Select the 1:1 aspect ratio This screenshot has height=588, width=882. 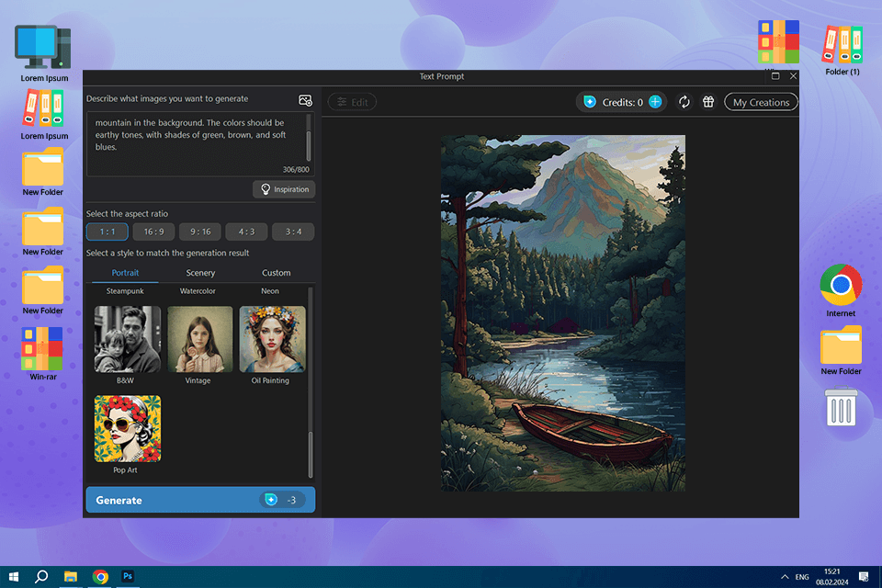coord(107,232)
